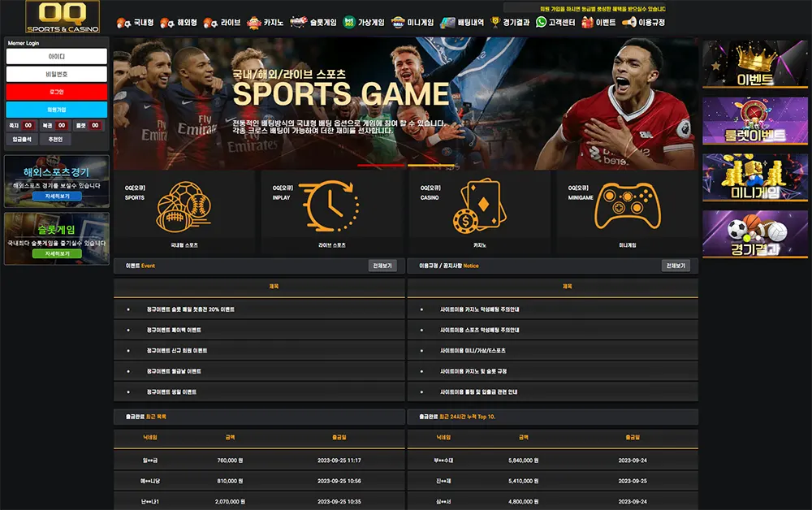Click the red 로그인 button
This screenshot has height=510, width=812.
[57, 92]
